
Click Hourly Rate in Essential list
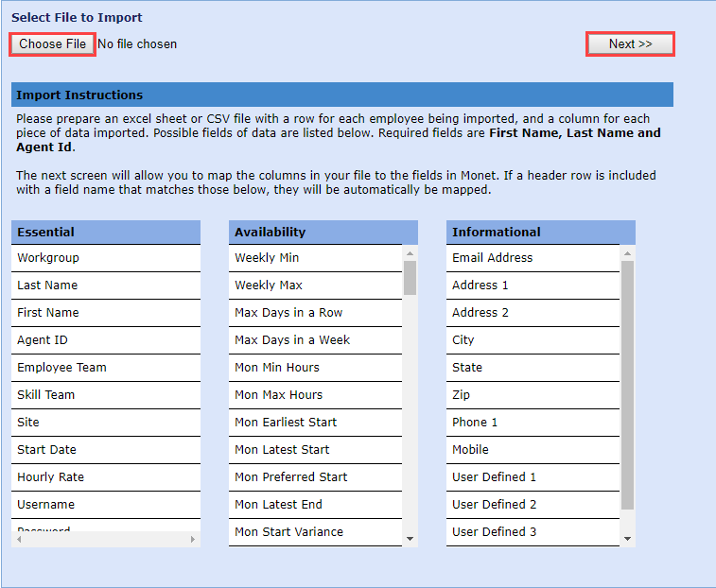point(106,477)
